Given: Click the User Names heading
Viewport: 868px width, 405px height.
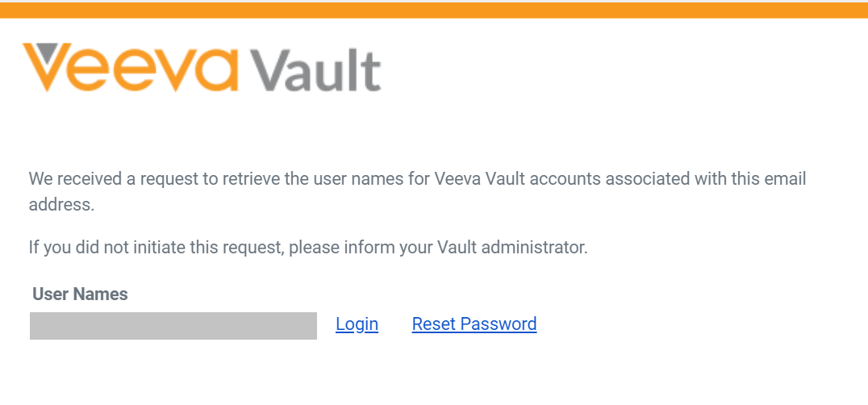Looking at the screenshot, I should [x=80, y=294].
